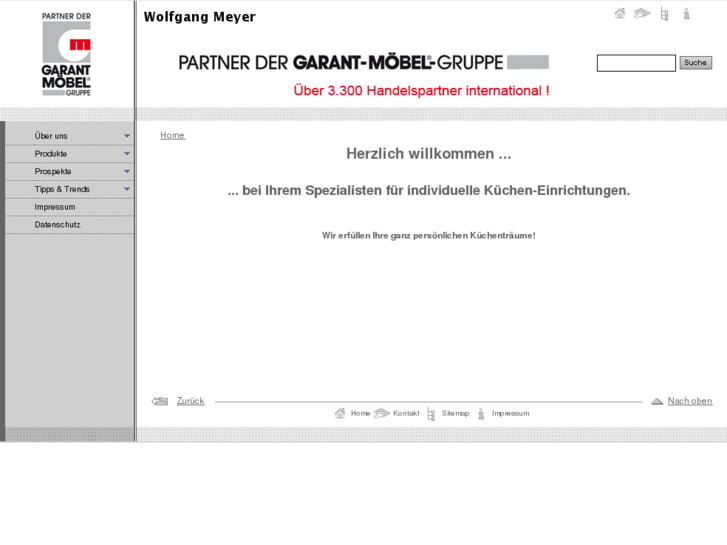Click the Küchen-Einrichtungen specialist subheading
The width and height of the screenshot is (727, 545).
(429, 190)
